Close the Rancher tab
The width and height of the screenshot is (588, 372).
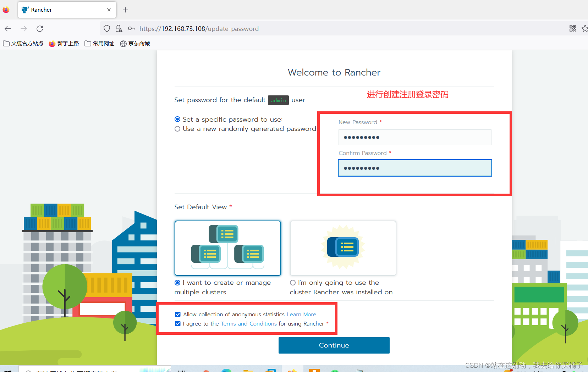pyautogui.click(x=109, y=10)
